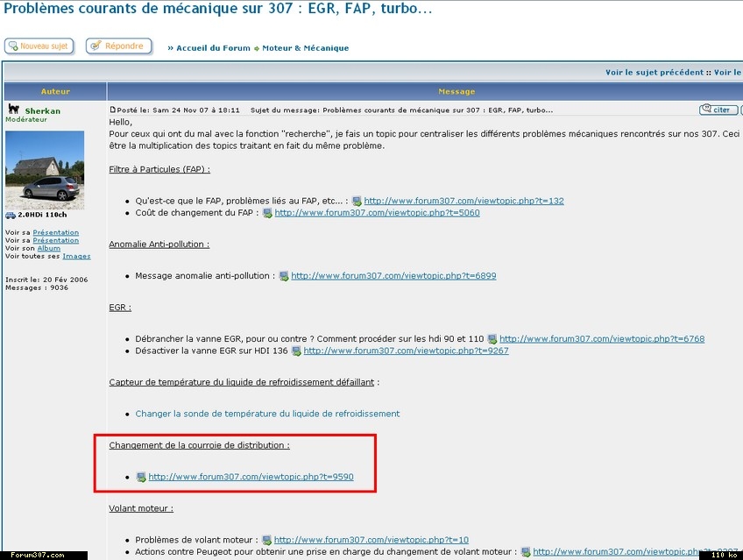Viewport: 743px width, 560px height.
Task: Click the 2.0HDi 110ch text
Action: click(42, 215)
